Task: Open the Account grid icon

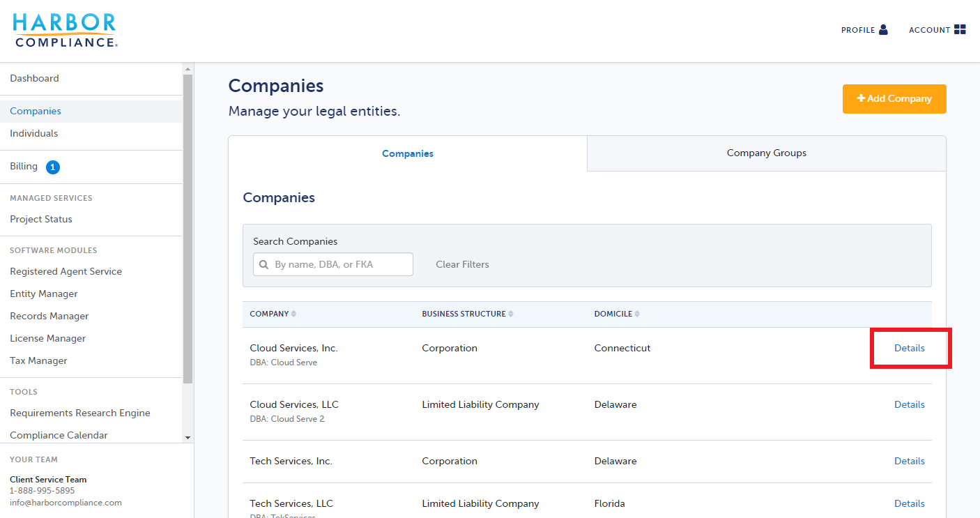Action: pyautogui.click(x=960, y=29)
